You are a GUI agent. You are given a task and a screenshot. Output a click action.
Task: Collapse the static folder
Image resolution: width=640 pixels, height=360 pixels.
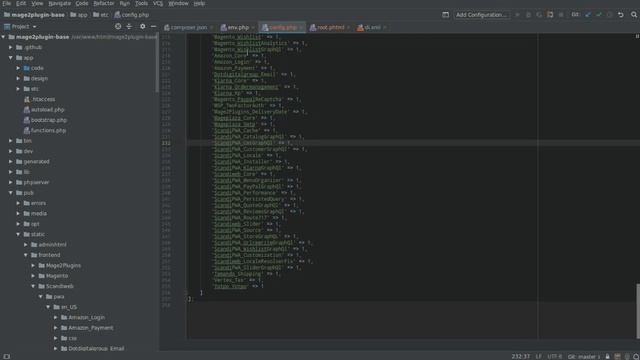(x=18, y=234)
